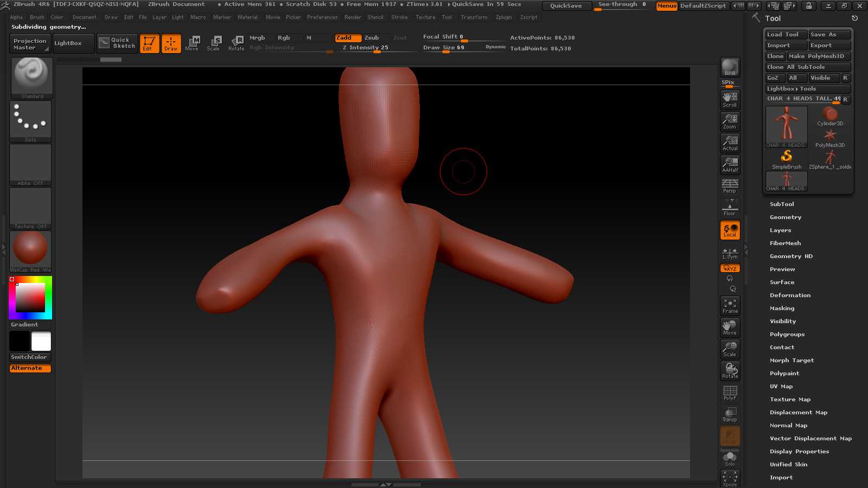This screenshot has width=868, height=488.
Task: Click the Zoom canvas icon
Action: click(730, 121)
